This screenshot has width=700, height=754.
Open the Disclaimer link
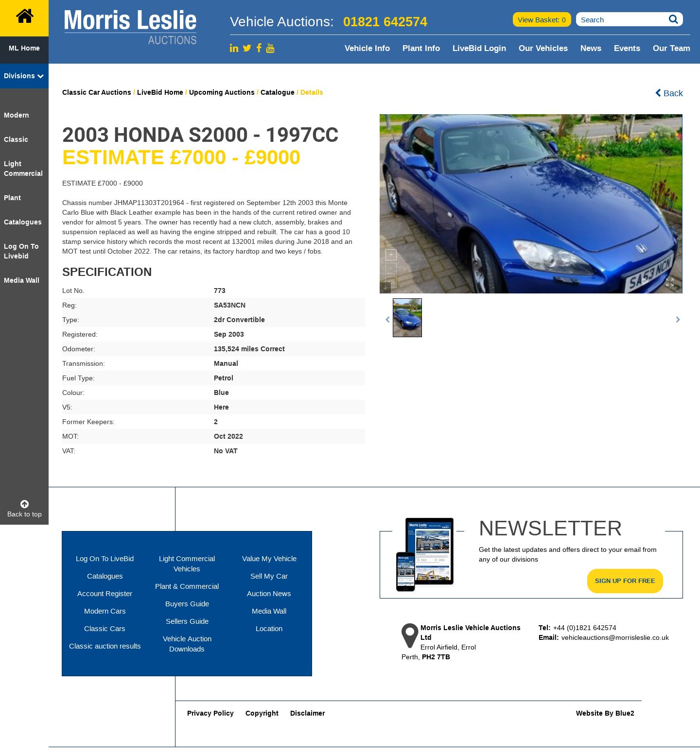click(308, 713)
